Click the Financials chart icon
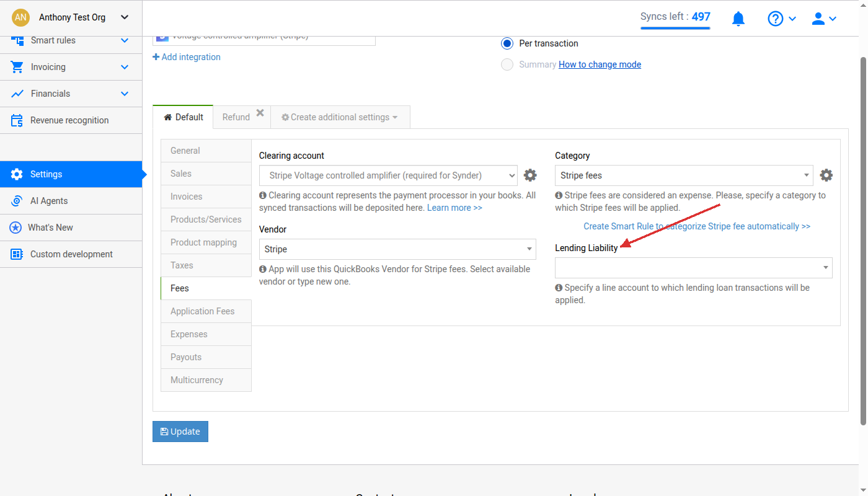Image resolution: width=868 pixels, height=496 pixels. [17, 94]
